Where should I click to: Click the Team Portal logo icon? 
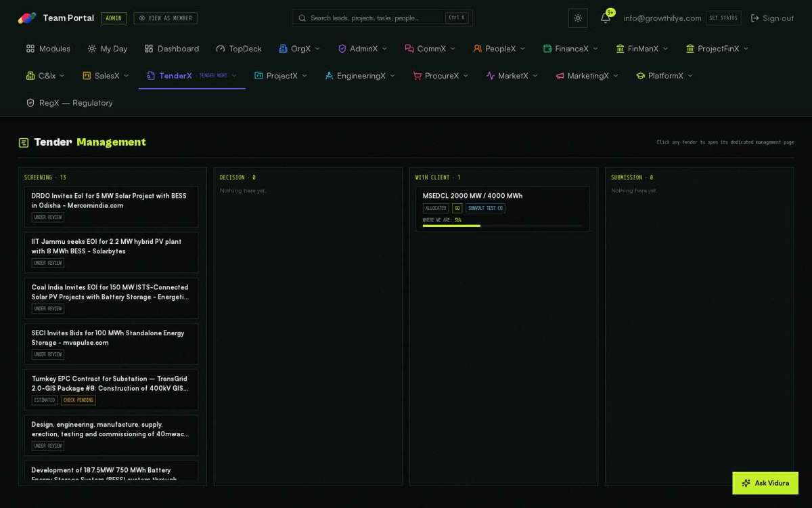27,18
